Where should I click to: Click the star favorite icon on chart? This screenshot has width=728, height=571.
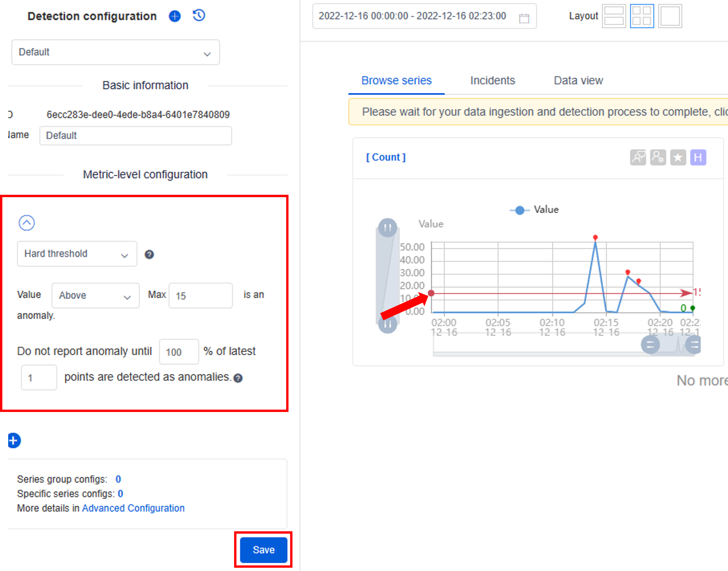678,157
